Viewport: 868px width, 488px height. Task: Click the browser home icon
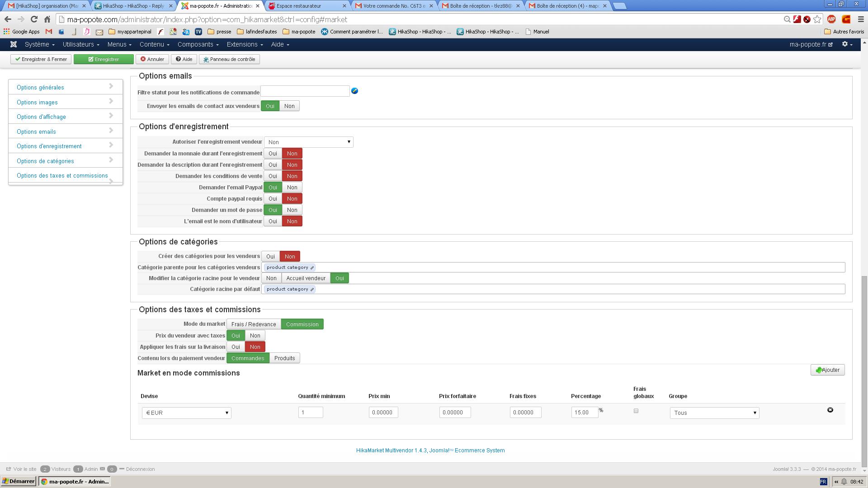[x=47, y=19]
